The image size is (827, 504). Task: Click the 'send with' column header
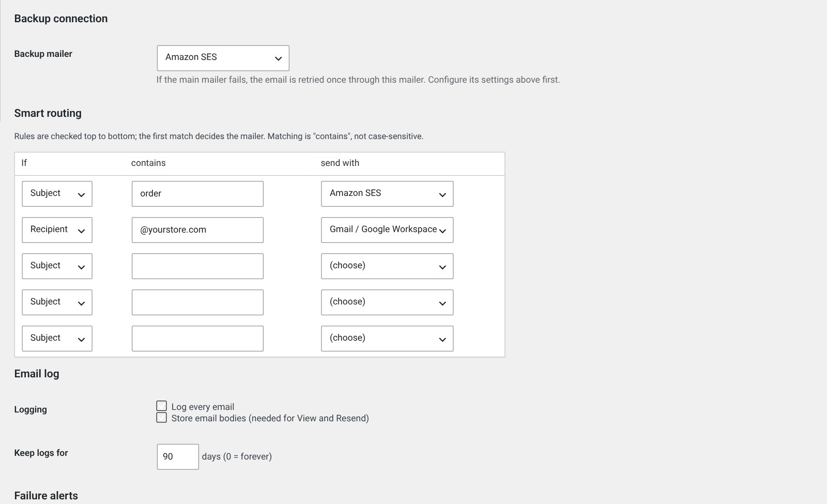pyautogui.click(x=340, y=163)
